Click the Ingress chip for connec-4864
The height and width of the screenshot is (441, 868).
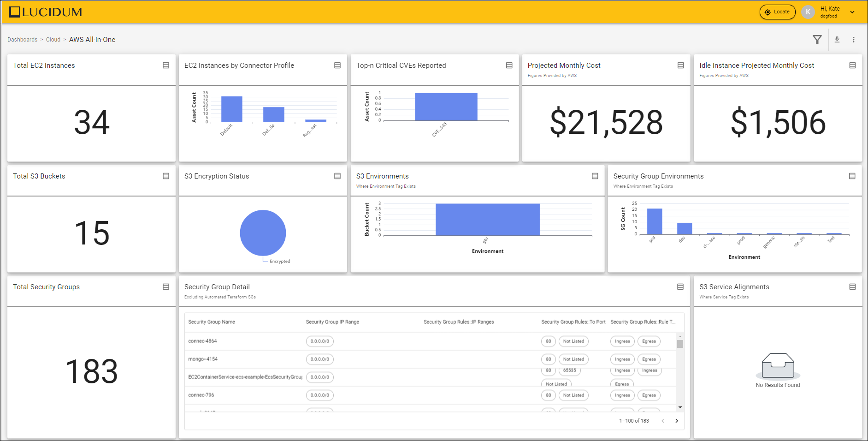coord(622,341)
